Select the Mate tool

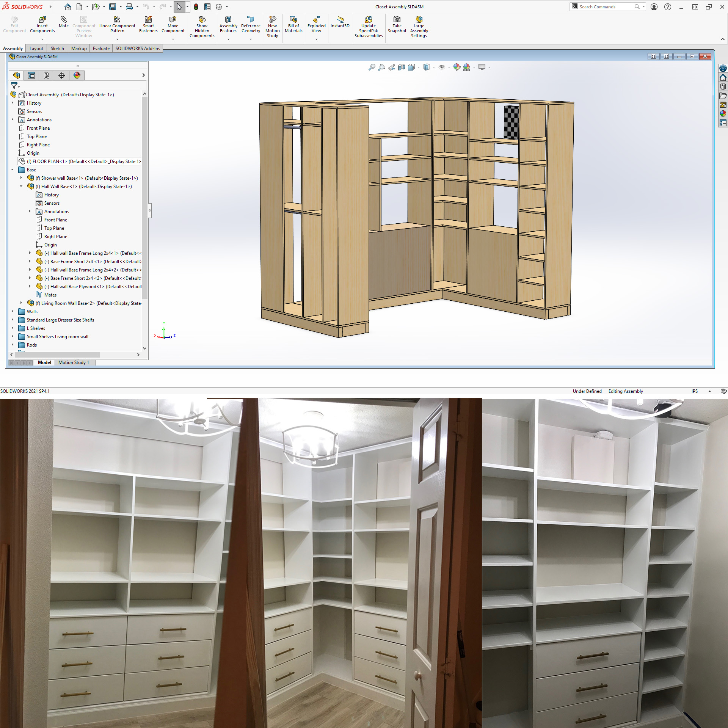click(x=64, y=22)
